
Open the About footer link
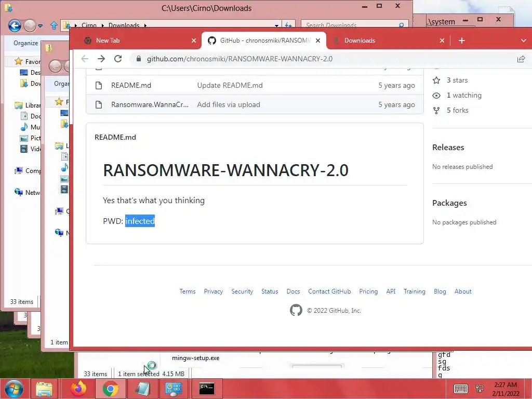point(463,291)
